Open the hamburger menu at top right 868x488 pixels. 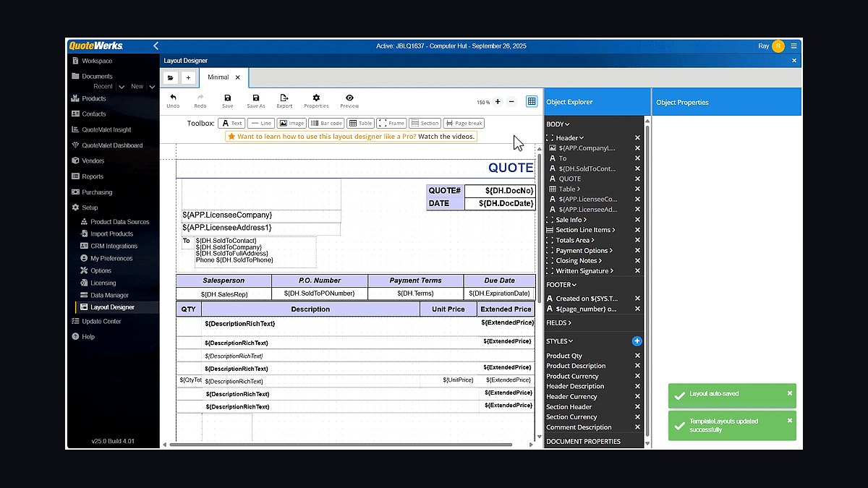point(793,46)
